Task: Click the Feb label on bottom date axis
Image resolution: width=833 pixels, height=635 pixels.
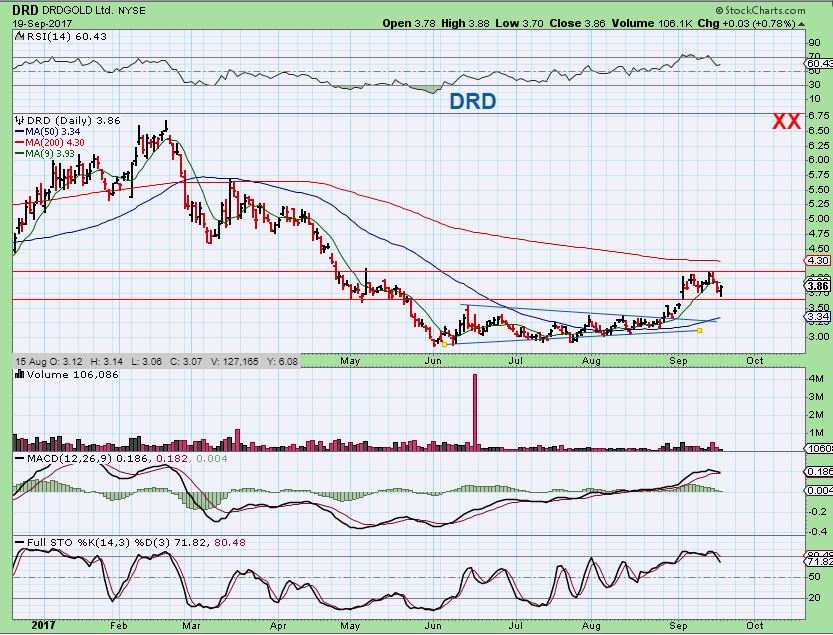Action: (118, 625)
